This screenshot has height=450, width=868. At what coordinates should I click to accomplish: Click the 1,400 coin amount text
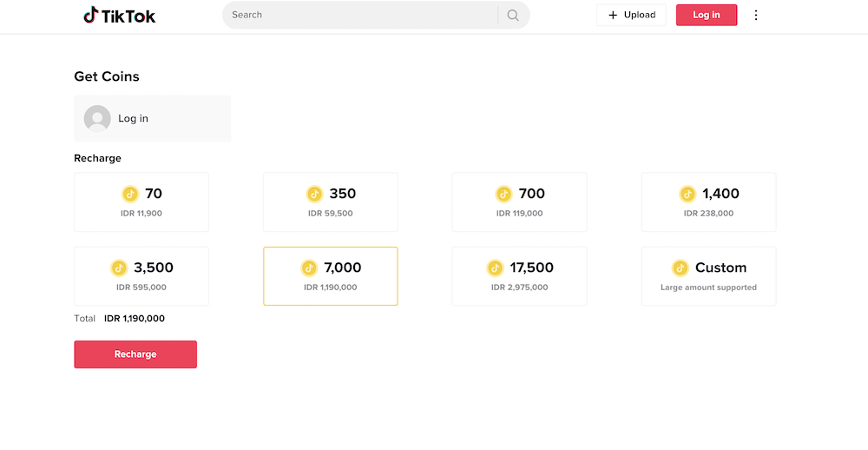(720, 194)
